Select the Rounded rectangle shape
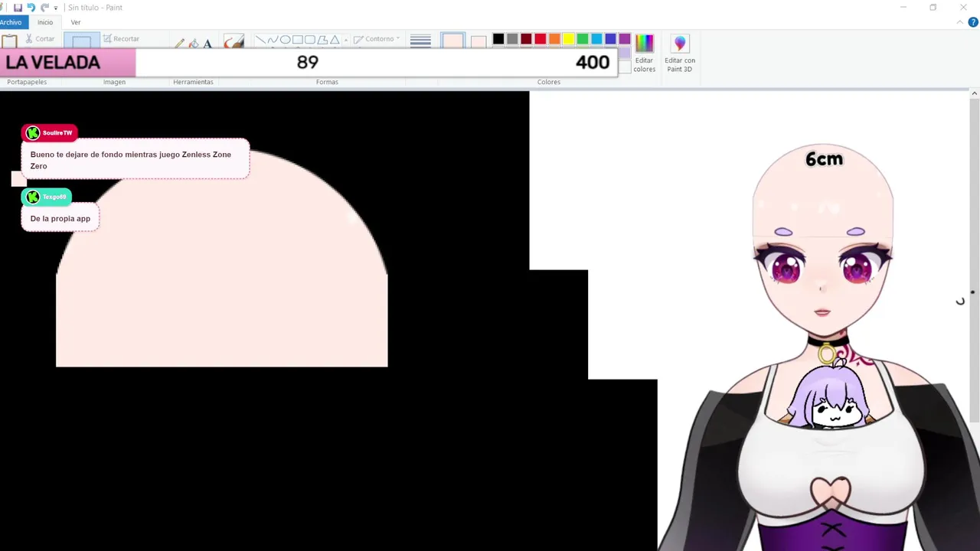This screenshot has width=980, height=551. click(x=309, y=40)
